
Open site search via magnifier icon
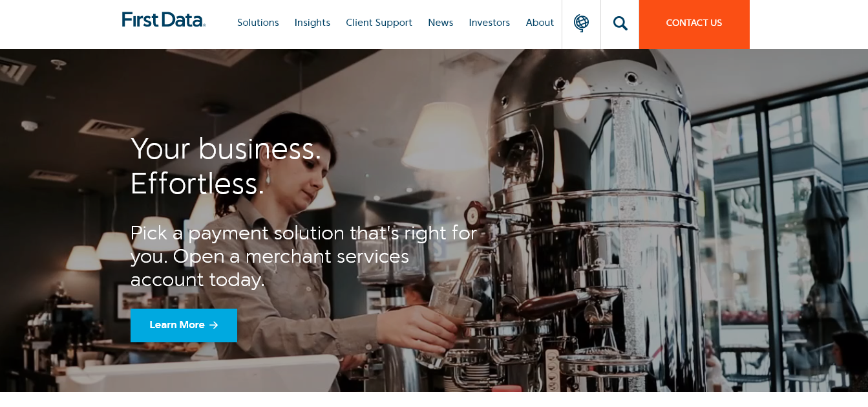click(620, 23)
